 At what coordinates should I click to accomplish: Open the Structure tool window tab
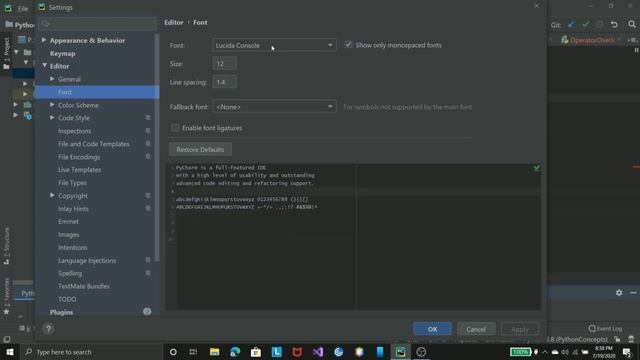click(6, 246)
